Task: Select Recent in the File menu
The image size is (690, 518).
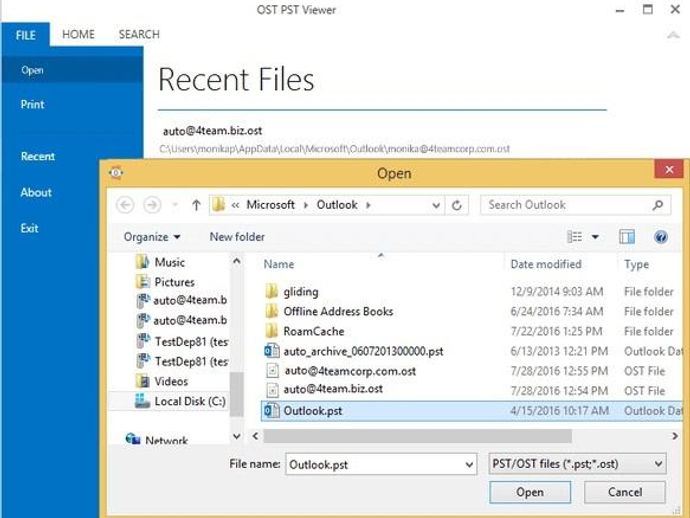Action: click(38, 156)
